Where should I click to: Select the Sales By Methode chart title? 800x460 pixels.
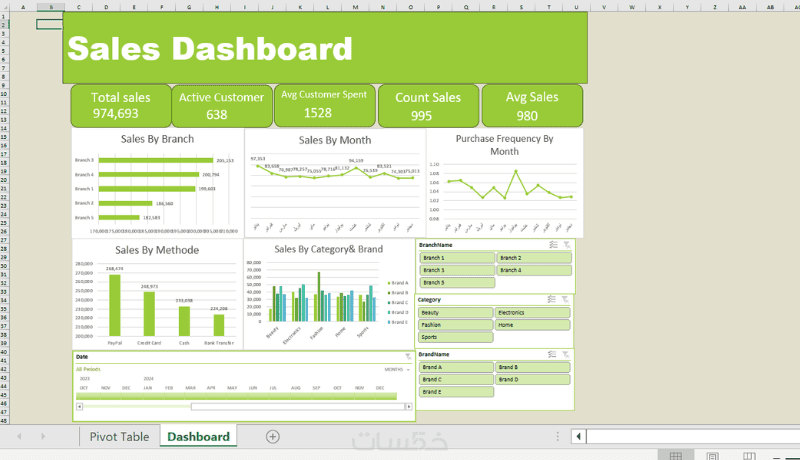[x=157, y=250]
